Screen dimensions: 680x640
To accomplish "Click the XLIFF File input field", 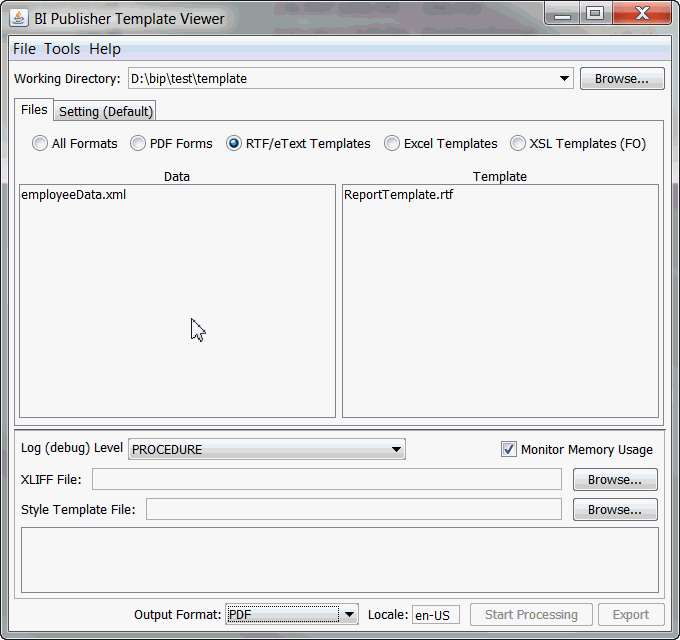I will [x=327, y=479].
